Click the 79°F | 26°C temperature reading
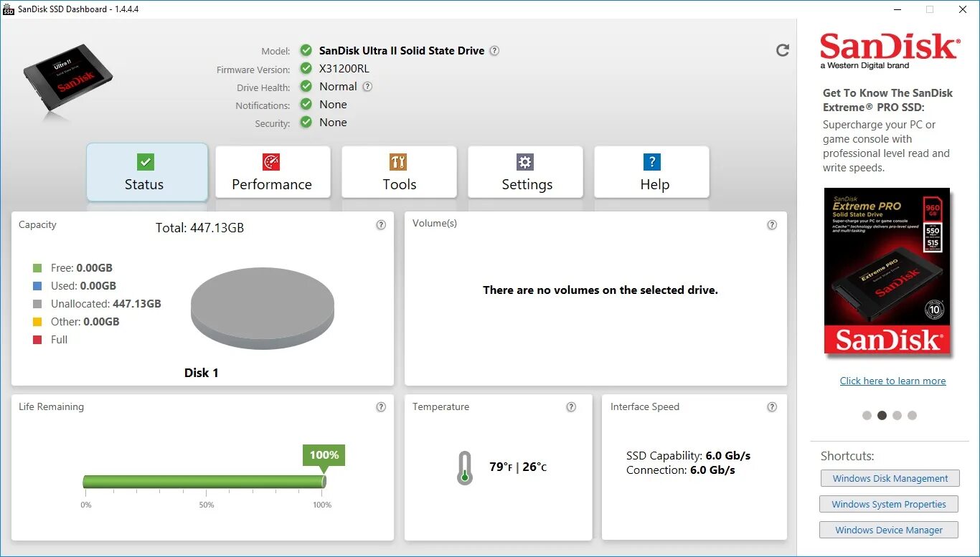 [x=518, y=467]
